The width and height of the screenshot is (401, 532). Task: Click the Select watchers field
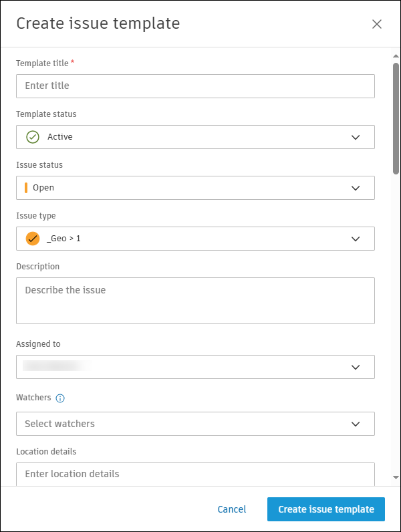(180, 424)
